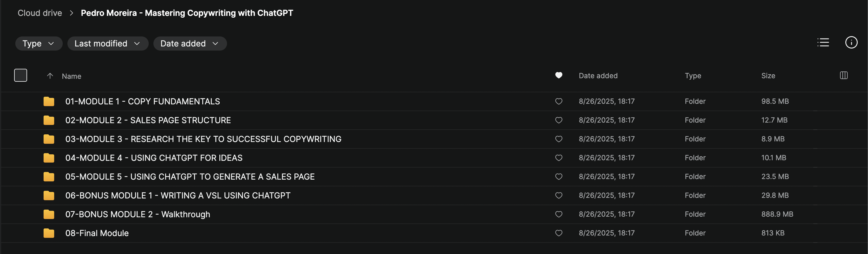
Task: Click the 01-MODULE 1 folder icon
Action: [49, 101]
